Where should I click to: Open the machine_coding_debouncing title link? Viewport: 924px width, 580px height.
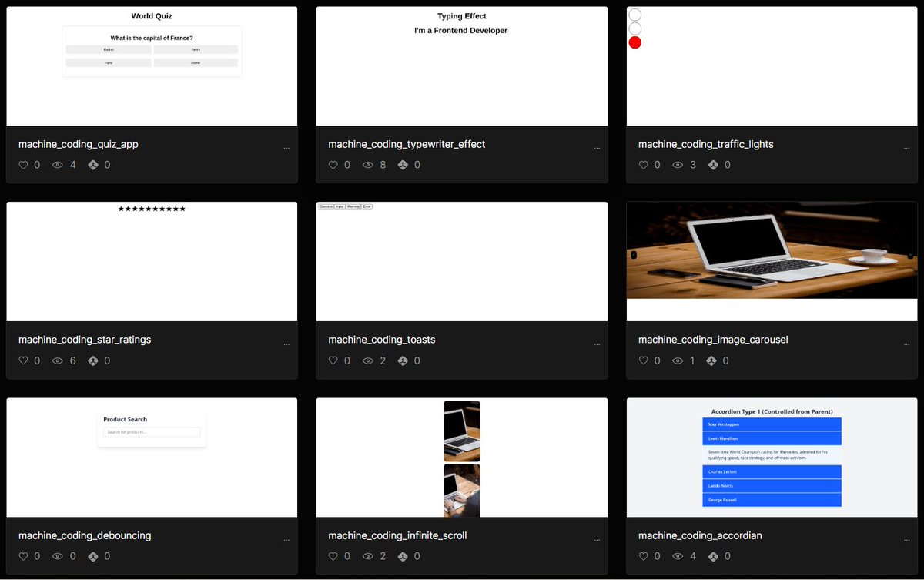(x=85, y=535)
